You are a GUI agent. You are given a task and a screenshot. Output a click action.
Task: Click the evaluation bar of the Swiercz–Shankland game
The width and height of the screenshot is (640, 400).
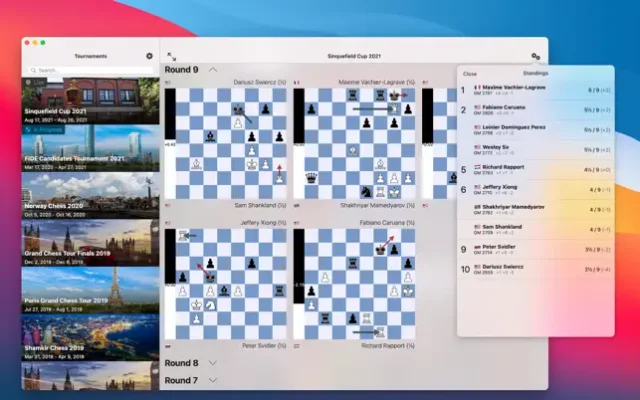point(169,143)
